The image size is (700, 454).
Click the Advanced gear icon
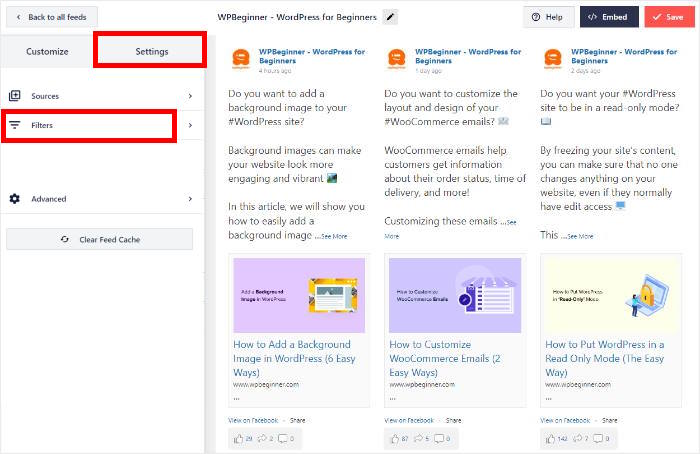coord(15,199)
